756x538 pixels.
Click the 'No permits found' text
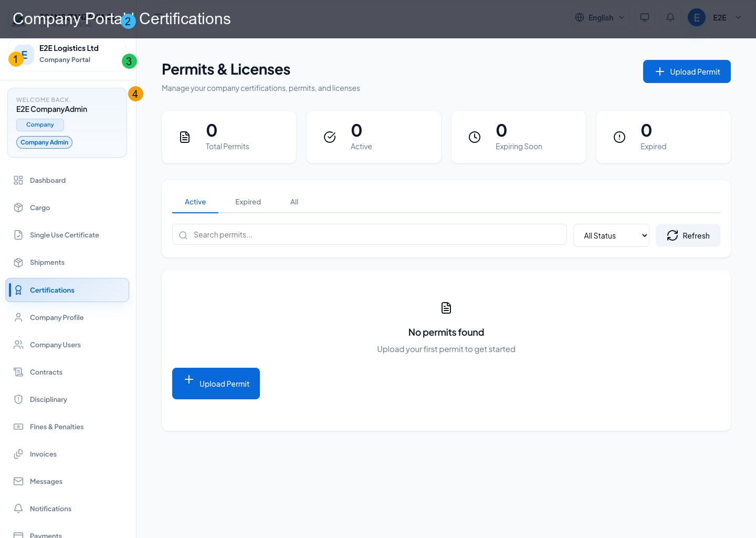point(446,332)
